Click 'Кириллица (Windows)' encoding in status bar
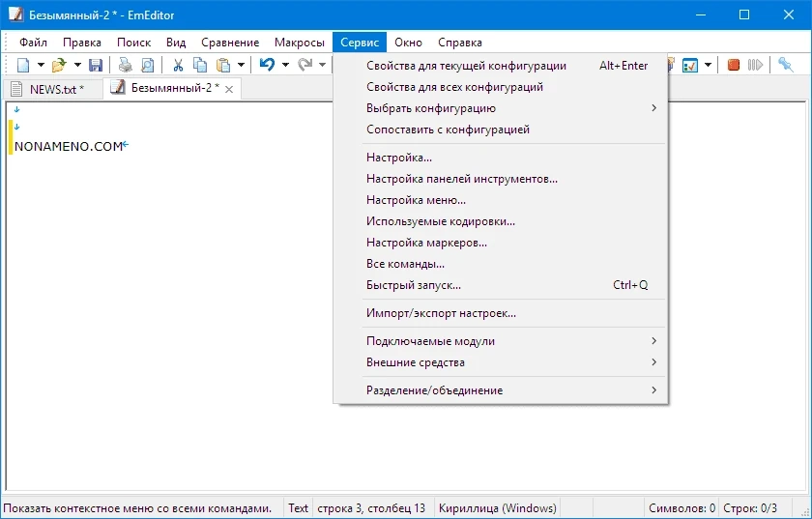Viewport: 812px width, 519px height. [x=497, y=507]
